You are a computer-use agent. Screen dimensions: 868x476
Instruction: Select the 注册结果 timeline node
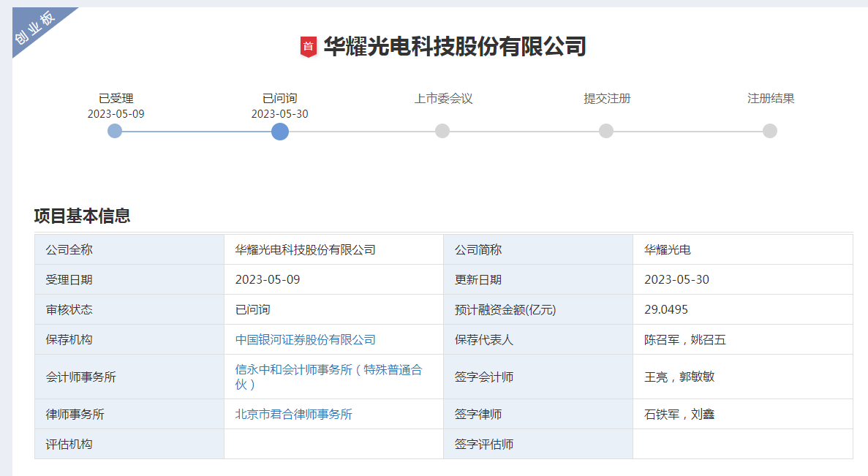[770, 131]
